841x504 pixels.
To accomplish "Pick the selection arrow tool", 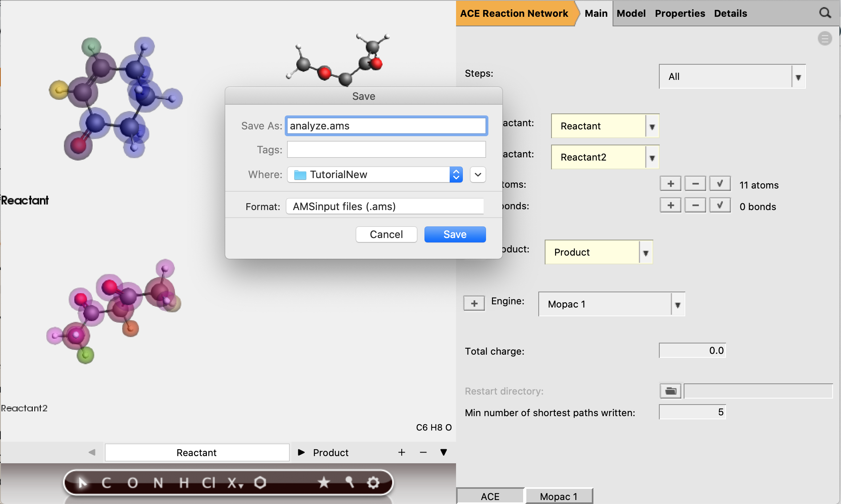I will 82,482.
